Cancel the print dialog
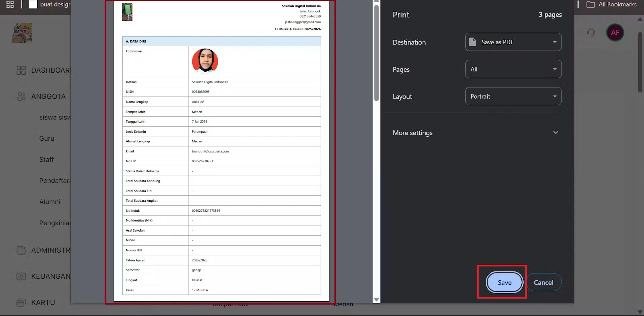644x316 pixels. 544,282
